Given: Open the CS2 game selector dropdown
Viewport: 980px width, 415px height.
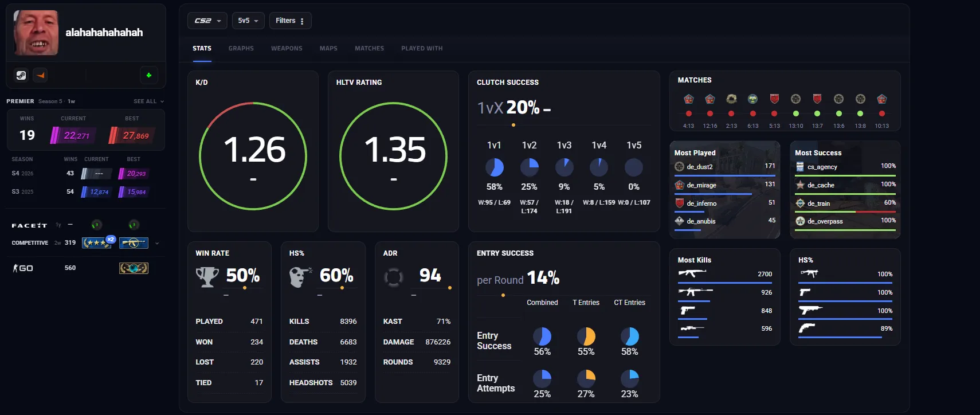Looking at the screenshot, I should click(207, 21).
